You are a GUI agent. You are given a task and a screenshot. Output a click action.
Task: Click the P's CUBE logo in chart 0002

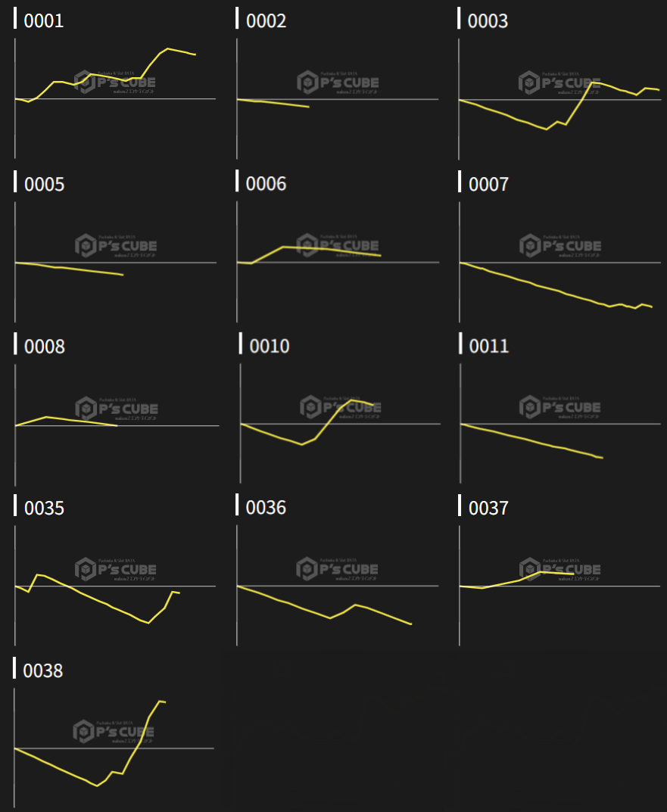tap(338, 82)
